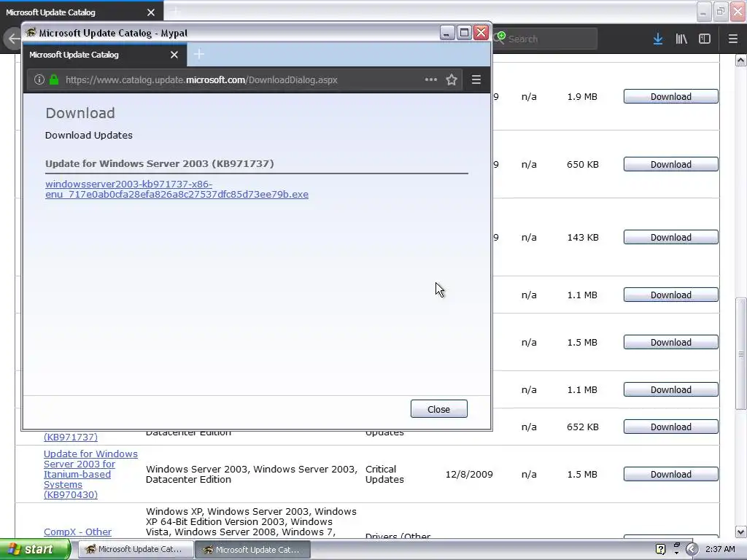Download the 12/8/2009 Itanium-based update
This screenshot has height=560, width=747.
tap(671, 474)
